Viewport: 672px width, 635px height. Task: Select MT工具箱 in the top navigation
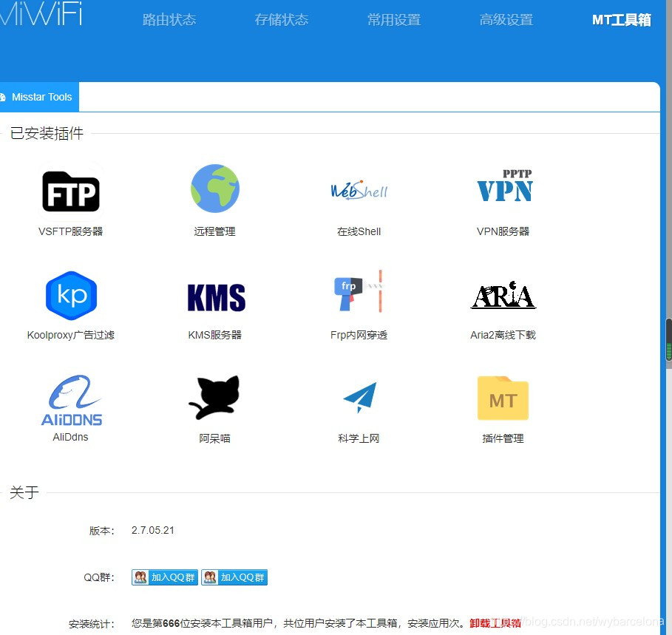tap(622, 20)
